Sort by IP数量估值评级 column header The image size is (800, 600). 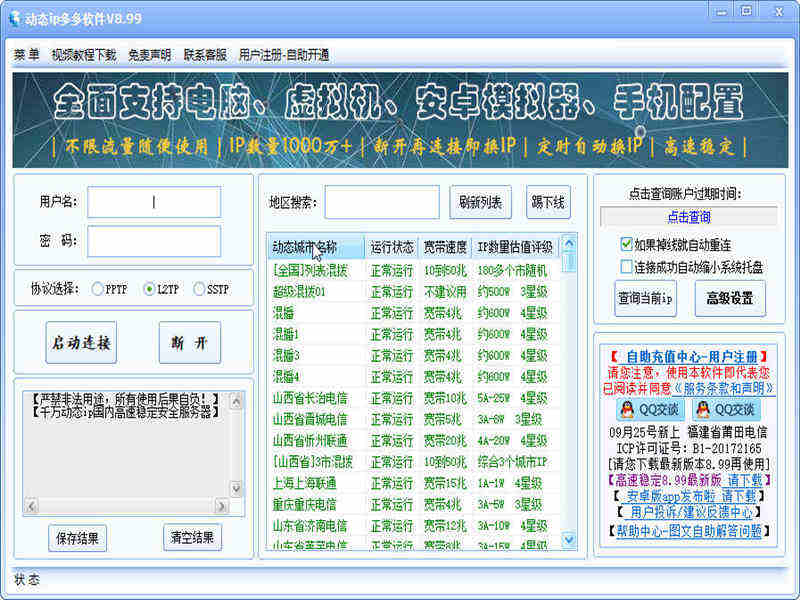pos(515,247)
